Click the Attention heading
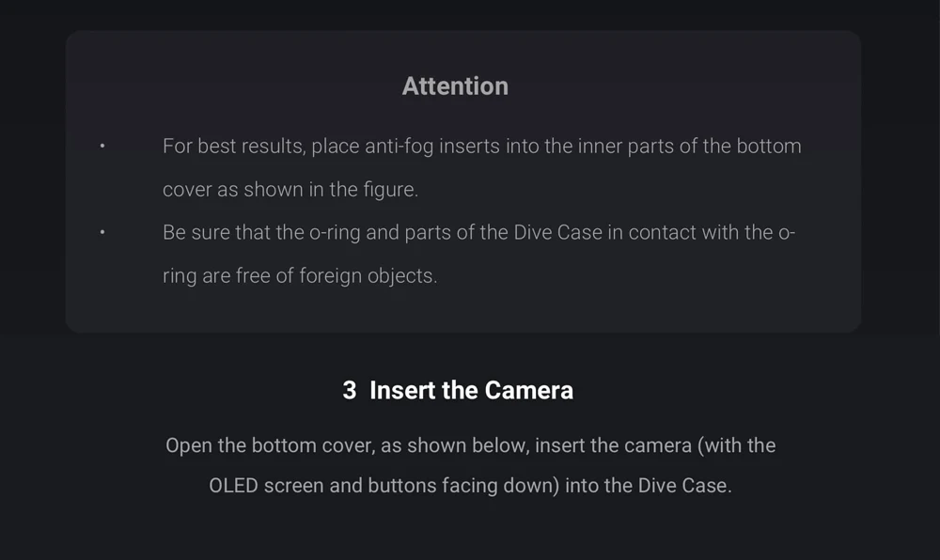This screenshot has height=560, width=940. (x=455, y=86)
